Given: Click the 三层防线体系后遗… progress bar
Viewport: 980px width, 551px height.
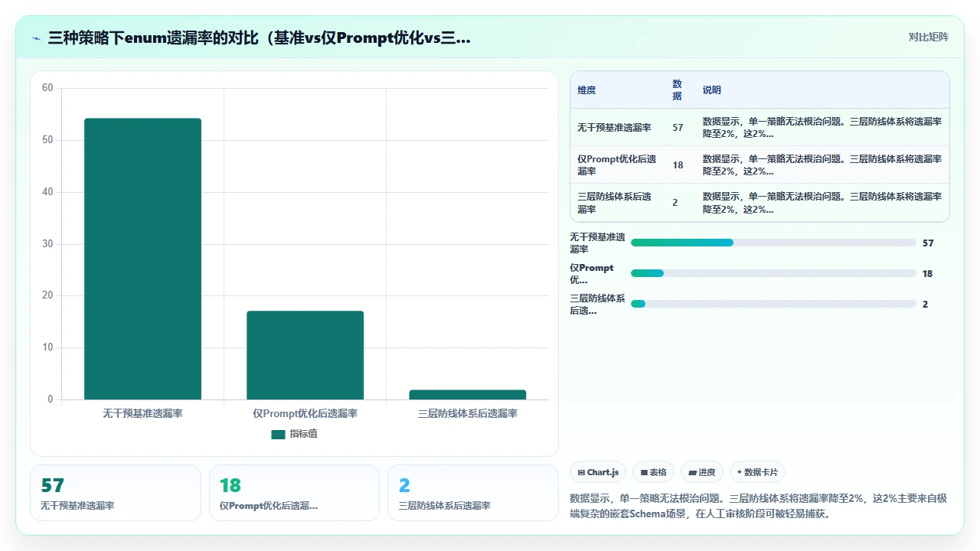Looking at the screenshot, I should click(x=773, y=304).
